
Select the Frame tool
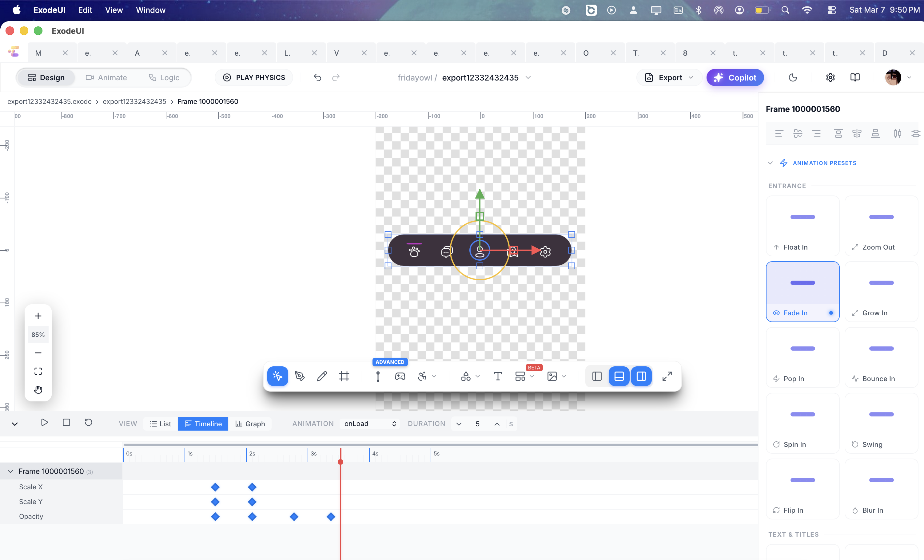point(344,376)
